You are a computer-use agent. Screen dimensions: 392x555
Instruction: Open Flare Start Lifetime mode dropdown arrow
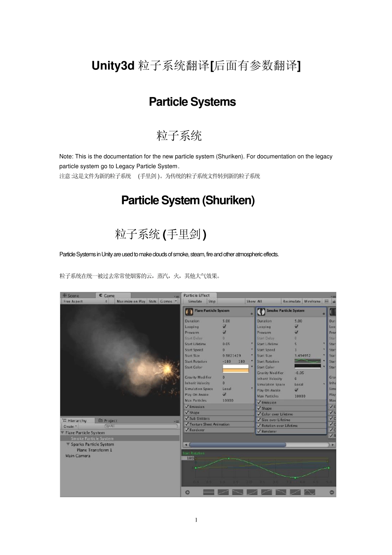point(252,344)
